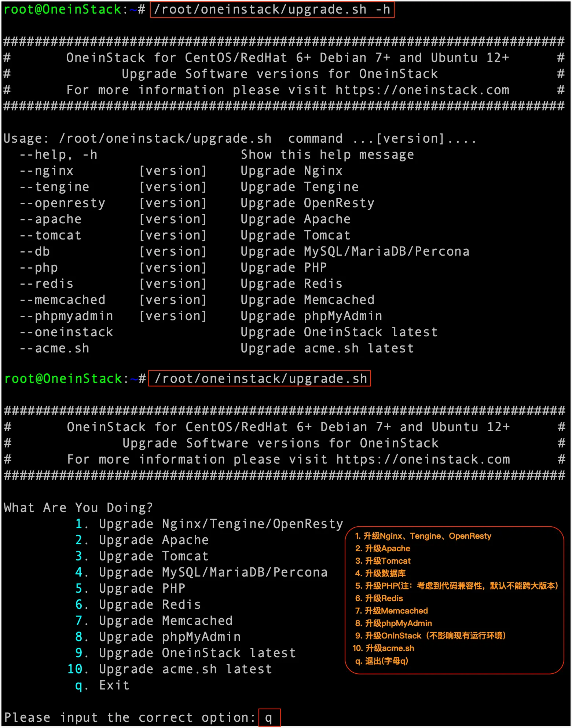This screenshot has height=728, width=572.
Task: Click the "--phpmyadmin" usage flag
Action: [66, 316]
